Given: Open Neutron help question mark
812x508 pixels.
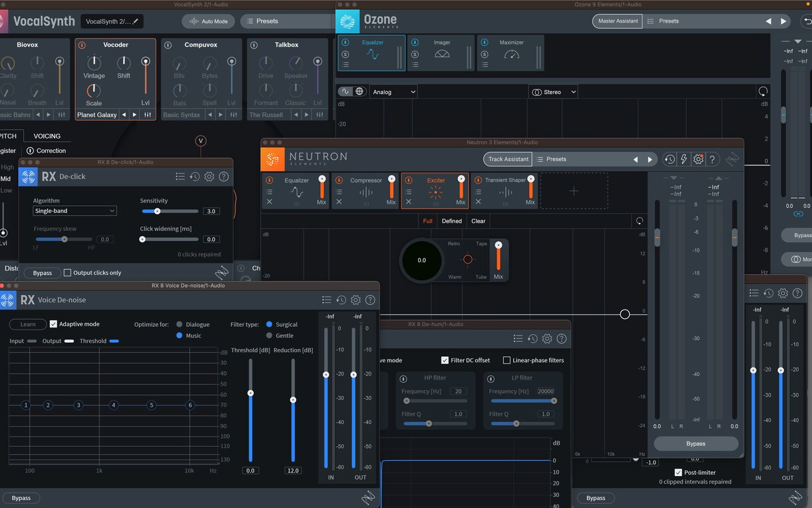Looking at the screenshot, I should point(712,159).
